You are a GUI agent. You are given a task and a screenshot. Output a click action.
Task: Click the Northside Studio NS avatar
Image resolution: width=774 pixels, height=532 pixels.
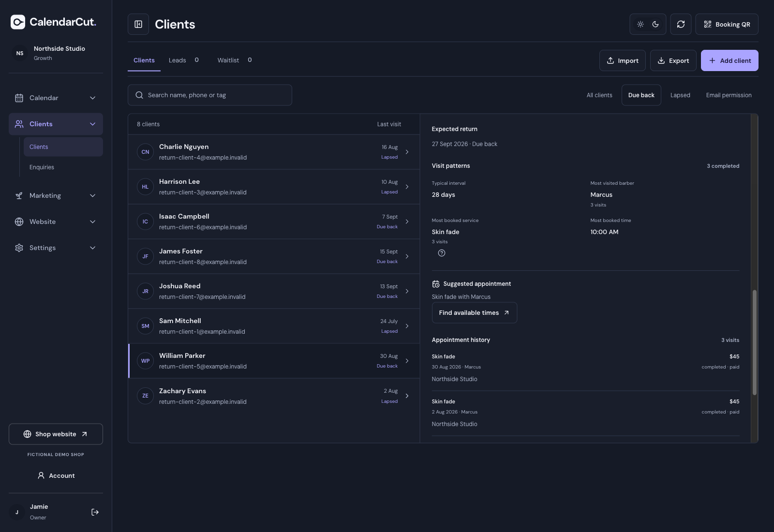click(x=20, y=53)
